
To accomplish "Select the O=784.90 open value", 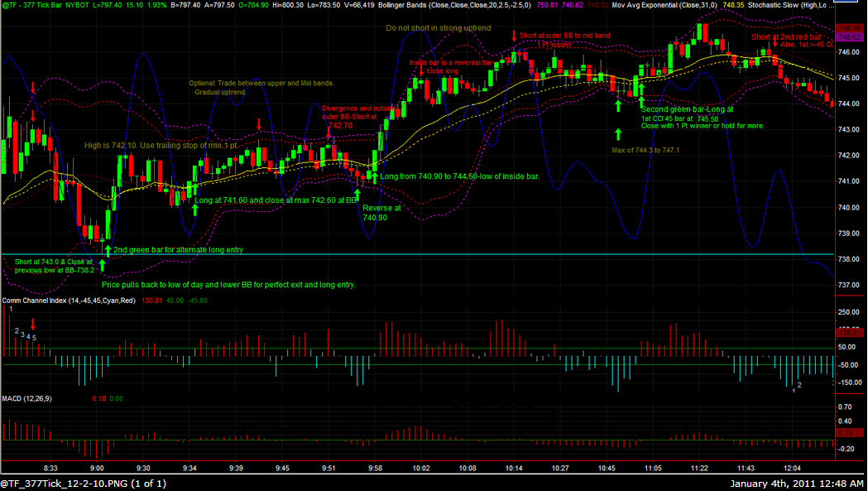I will coord(254,5).
